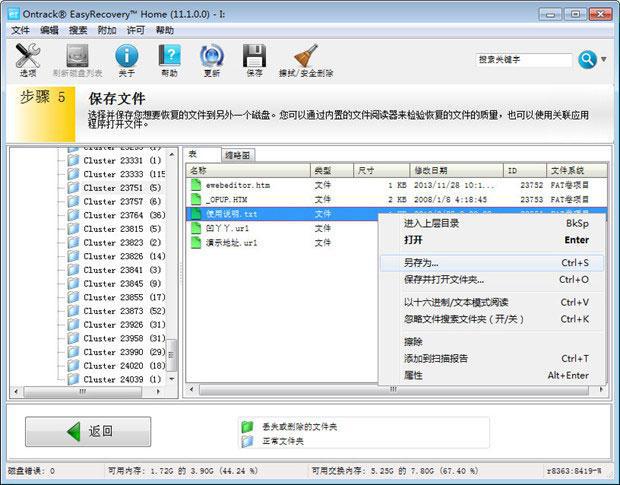Select folder Cluster 23333 in tree
This screenshot has height=485, width=620.
pyautogui.click(x=116, y=174)
